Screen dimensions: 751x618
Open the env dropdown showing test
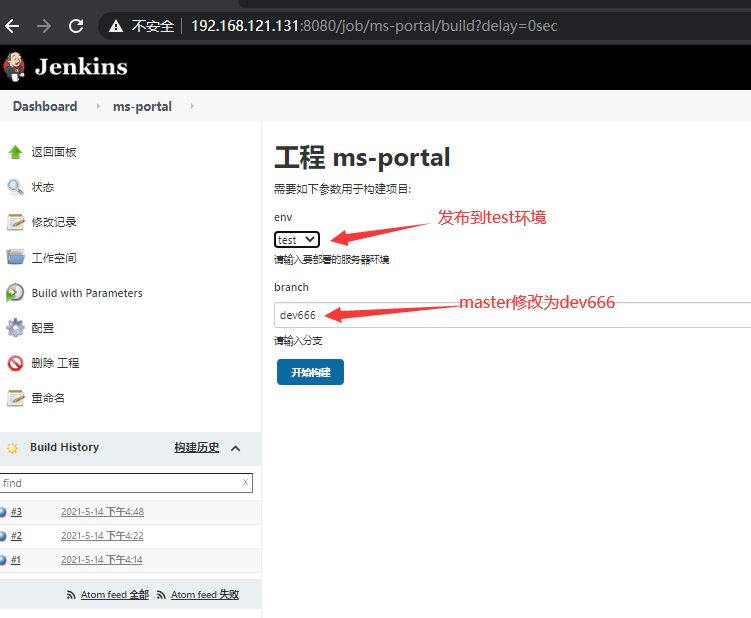click(x=296, y=240)
